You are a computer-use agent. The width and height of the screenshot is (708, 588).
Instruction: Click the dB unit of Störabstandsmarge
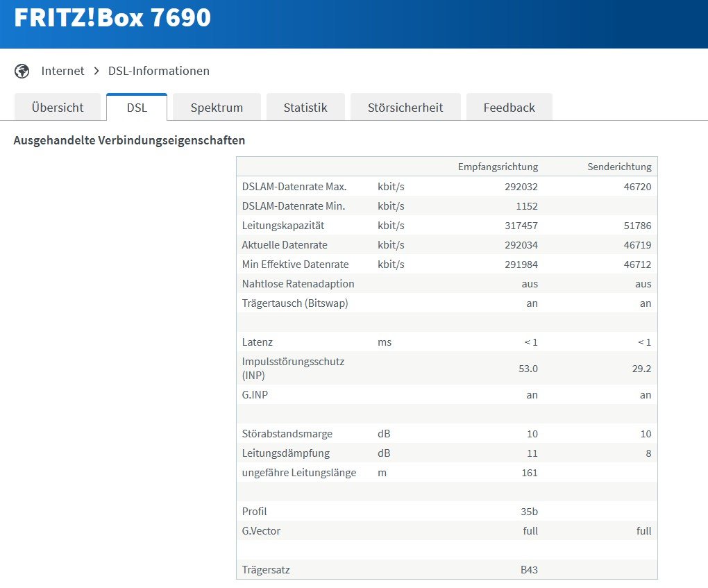pyautogui.click(x=384, y=434)
